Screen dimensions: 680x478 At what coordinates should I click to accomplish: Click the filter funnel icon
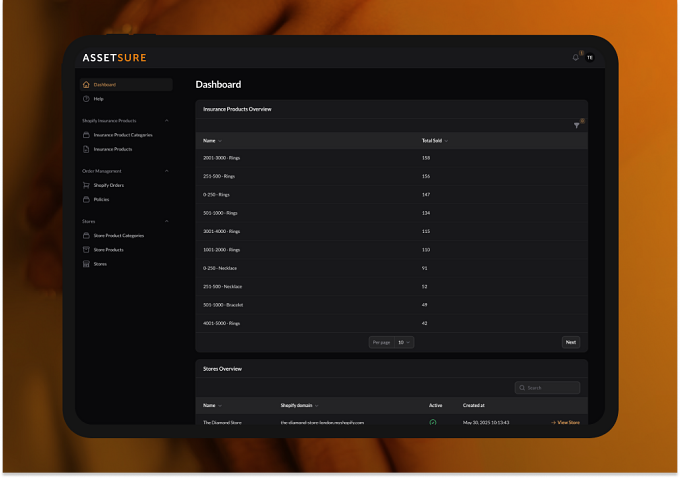click(x=576, y=125)
